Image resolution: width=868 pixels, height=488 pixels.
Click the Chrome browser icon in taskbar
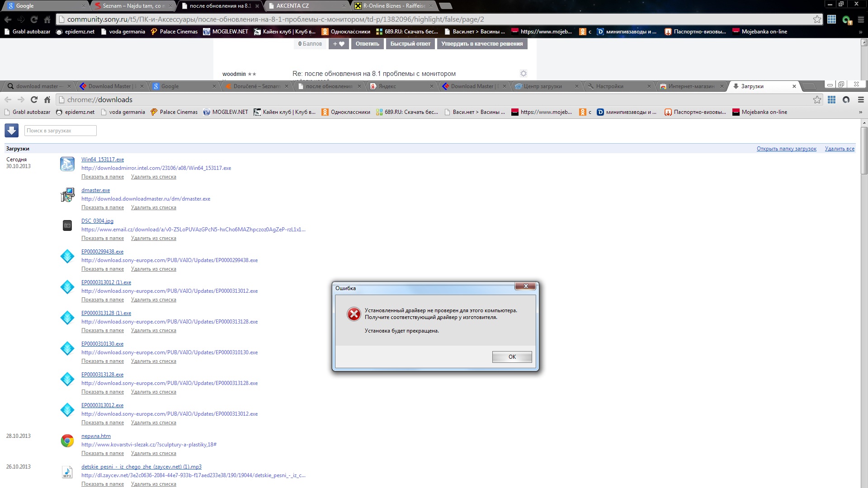click(67, 441)
